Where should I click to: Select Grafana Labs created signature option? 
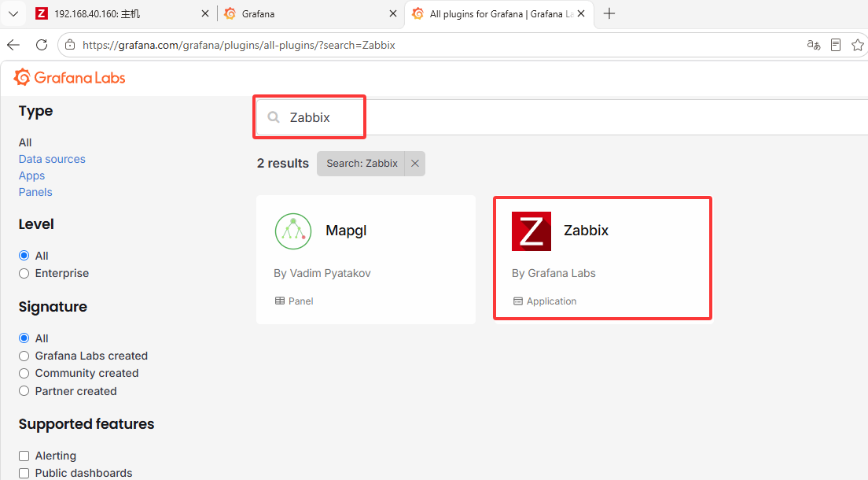click(24, 356)
